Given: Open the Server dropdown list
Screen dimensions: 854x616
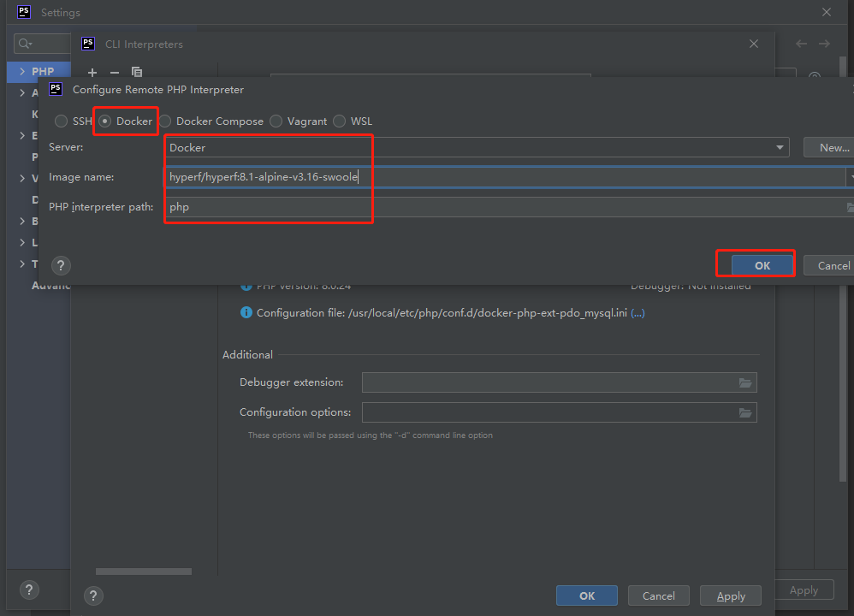Looking at the screenshot, I should click(x=780, y=148).
